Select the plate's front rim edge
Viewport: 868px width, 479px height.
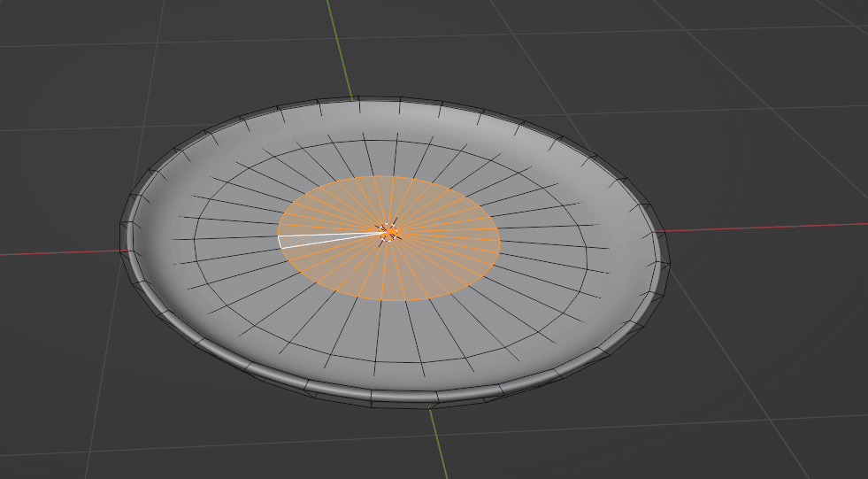[398, 398]
